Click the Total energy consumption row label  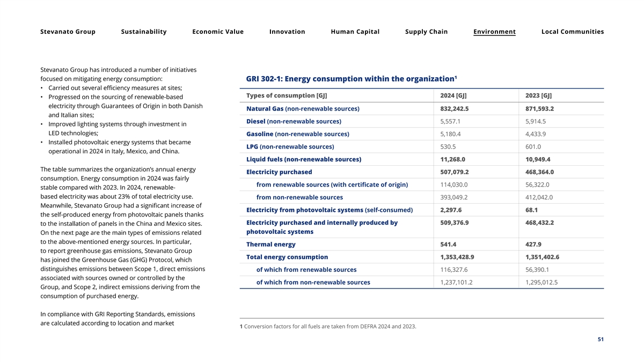[287, 257]
